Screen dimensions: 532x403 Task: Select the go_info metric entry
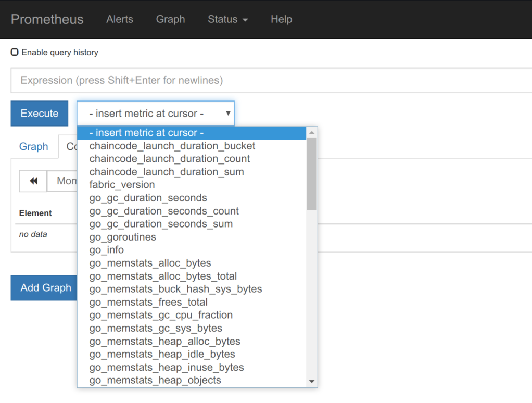pos(107,250)
